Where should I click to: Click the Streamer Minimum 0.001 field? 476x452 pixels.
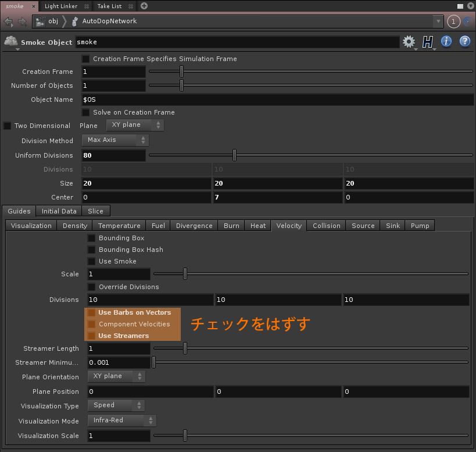click(x=119, y=362)
